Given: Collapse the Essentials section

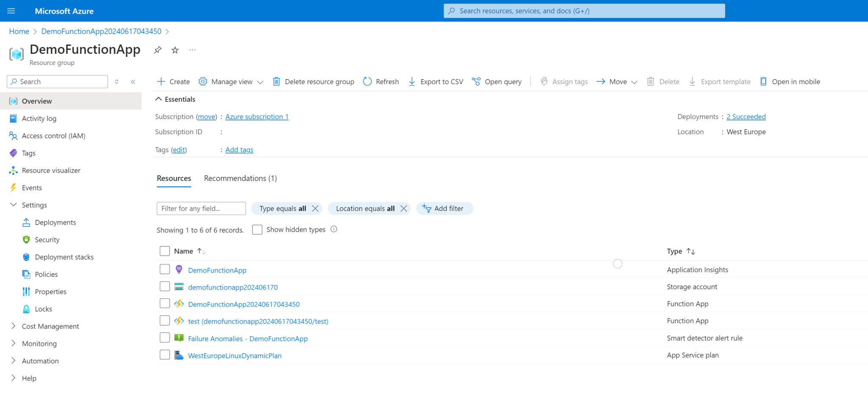Looking at the screenshot, I should pos(175,99).
